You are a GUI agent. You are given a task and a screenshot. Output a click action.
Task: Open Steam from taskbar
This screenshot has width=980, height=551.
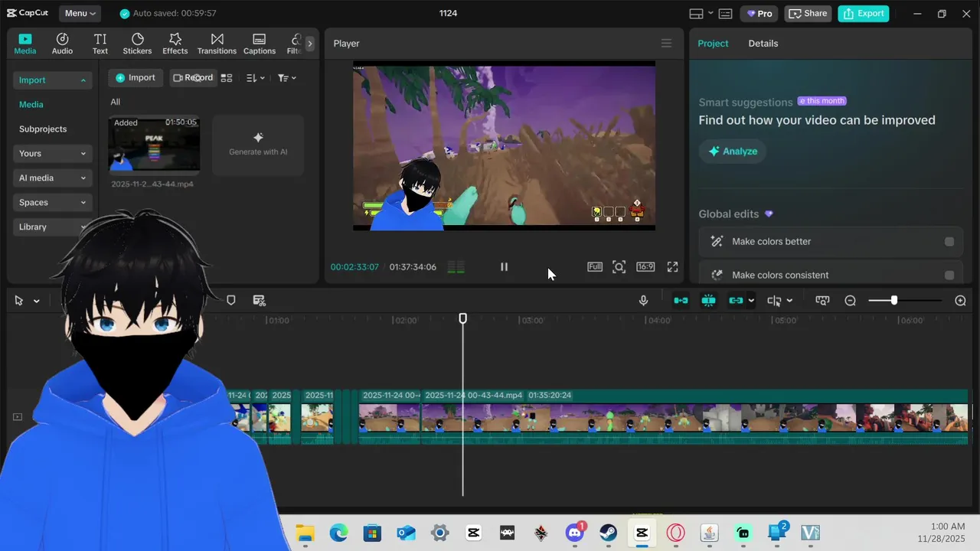[x=608, y=533]
